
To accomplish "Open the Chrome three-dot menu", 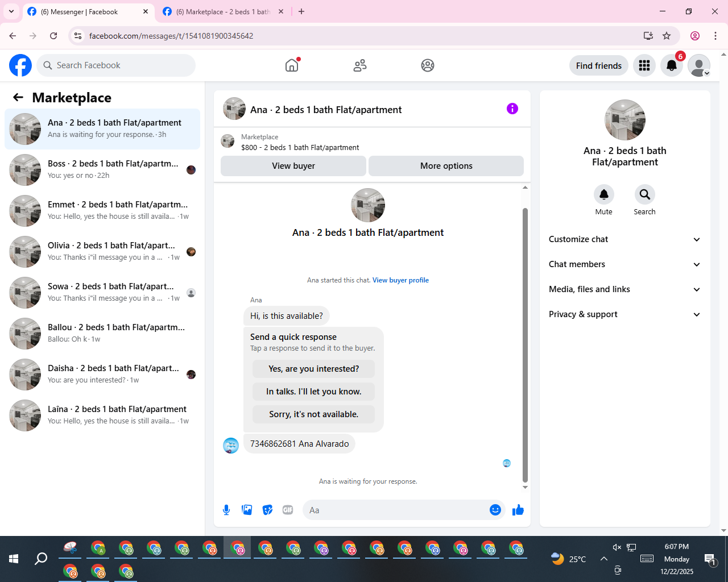I will click(715, 36).
